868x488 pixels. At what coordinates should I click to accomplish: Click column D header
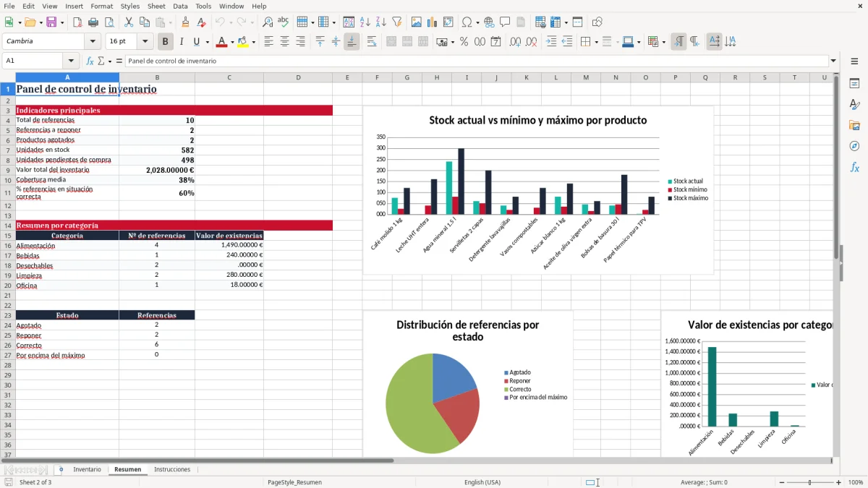(298, 77)
